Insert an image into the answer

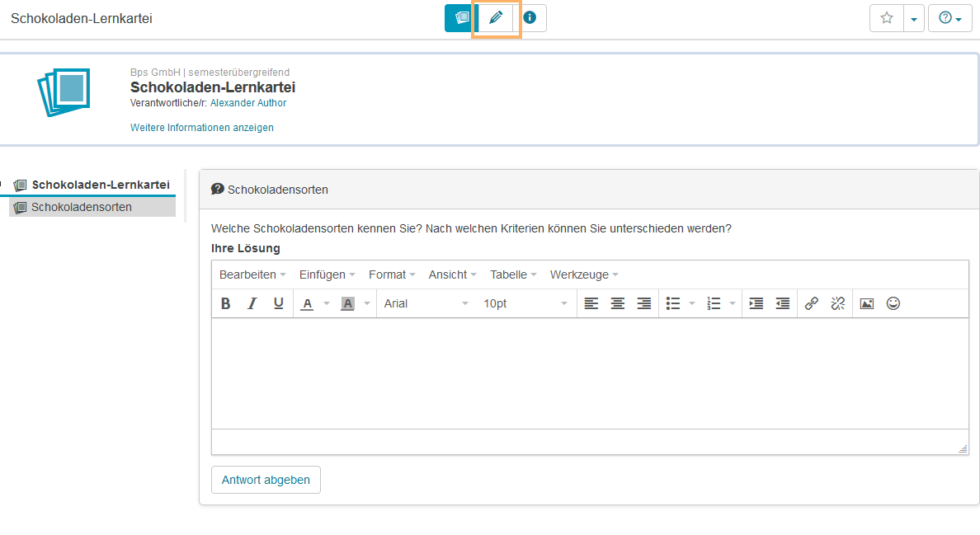click(866, 303)
